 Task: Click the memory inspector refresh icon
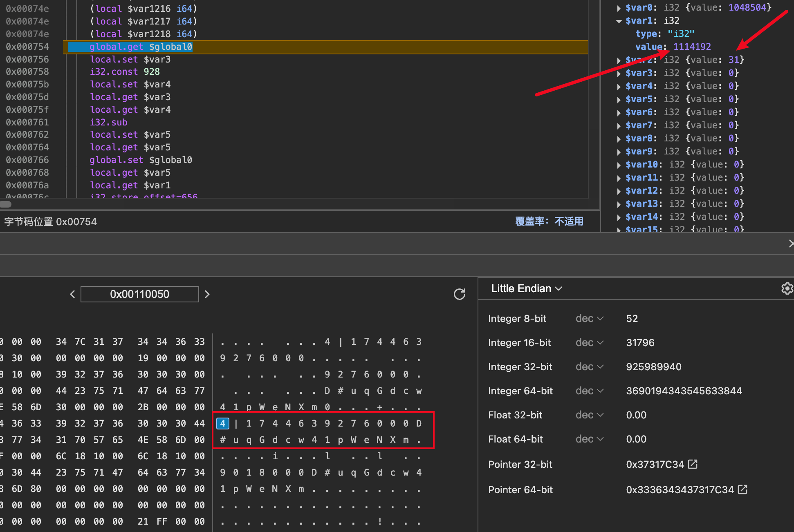pyautogui.click(x=460, y=294)
